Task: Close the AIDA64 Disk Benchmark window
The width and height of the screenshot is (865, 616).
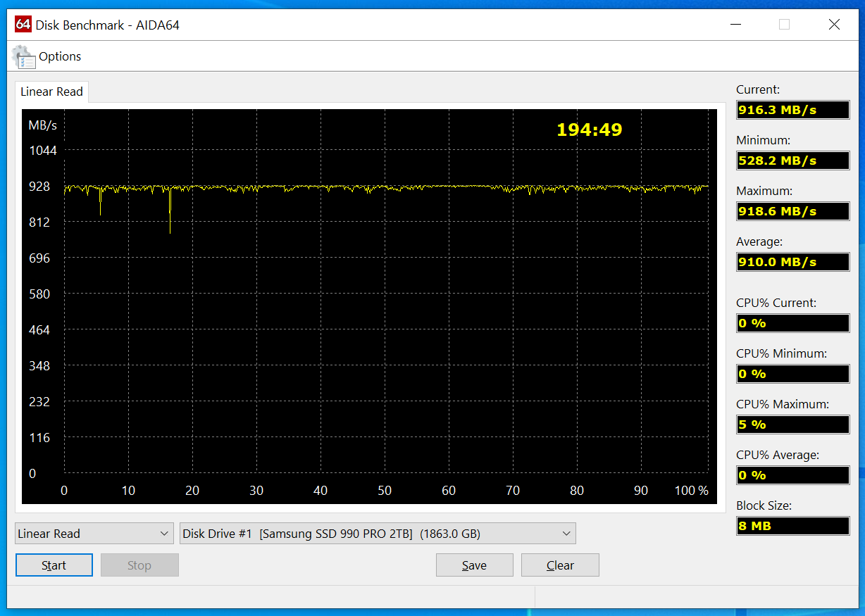Action: (x=834, y=25)
